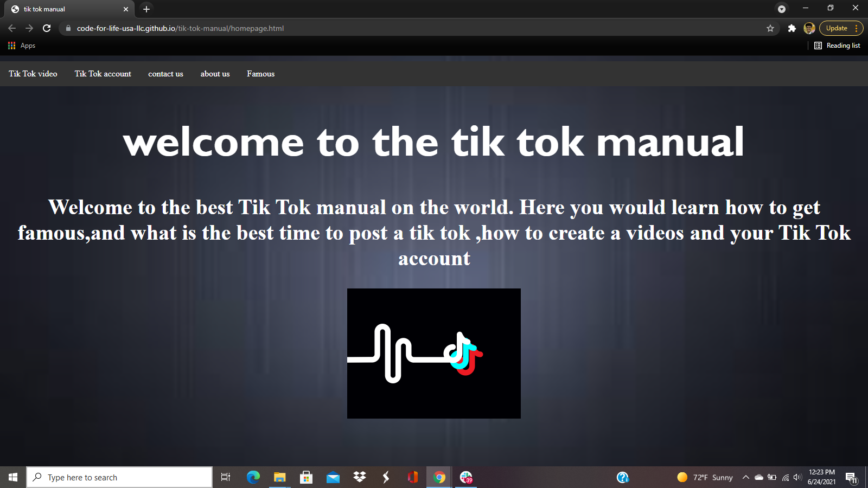The height and width of the screenshot is (488, 868).
Task: Open the Windows Start menu
Action: 13,477
